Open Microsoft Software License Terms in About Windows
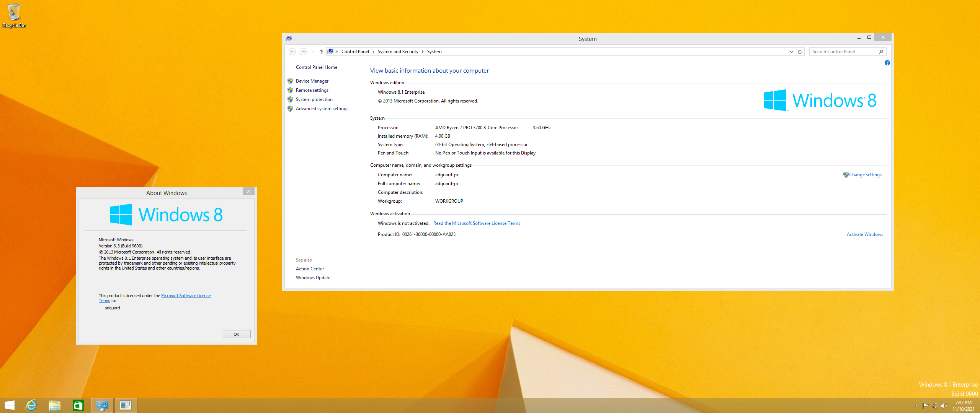The height and width of the screenshot is (413, 980). [186, 296]
